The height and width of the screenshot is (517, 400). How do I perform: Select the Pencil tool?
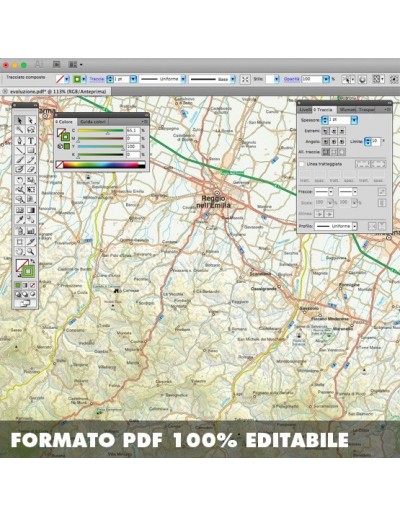(31, 160)
